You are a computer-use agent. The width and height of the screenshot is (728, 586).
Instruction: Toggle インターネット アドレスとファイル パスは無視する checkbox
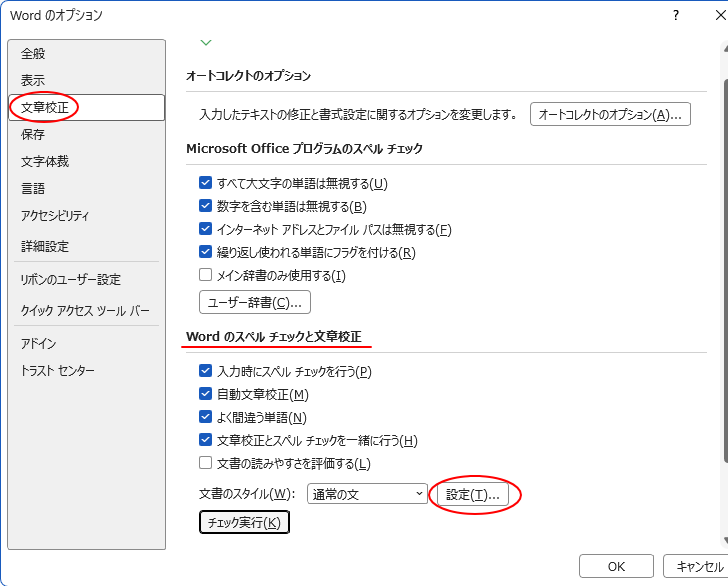pyautogui.click(x=205, y=228)
